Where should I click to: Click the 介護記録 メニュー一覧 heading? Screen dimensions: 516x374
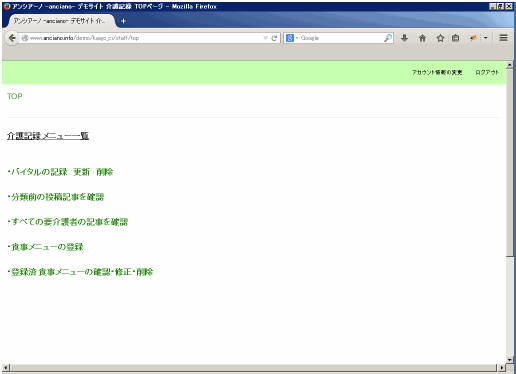coord(48,136)
